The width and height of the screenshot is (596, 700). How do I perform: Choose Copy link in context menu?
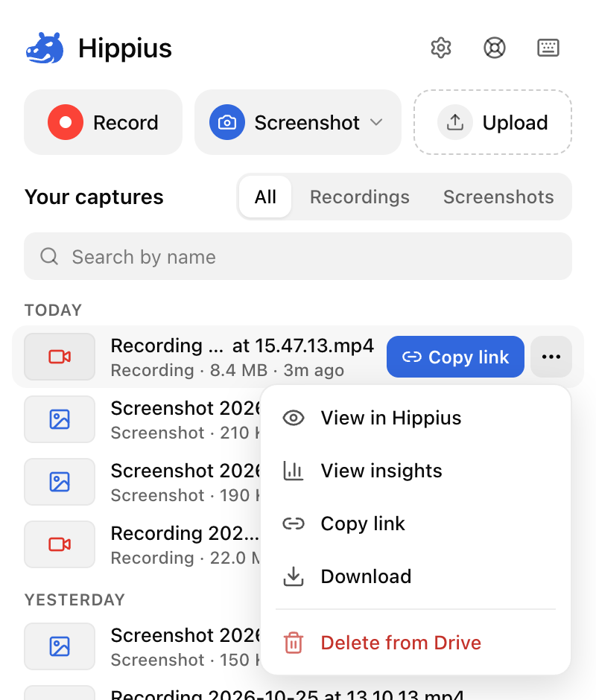(416, 524)
